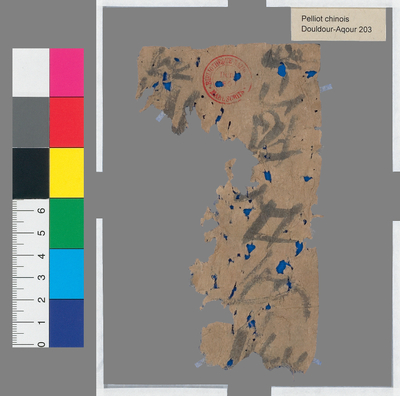The height and width of the screenshot is (396, 400).
Task: Click the bottom ink strokes on fragment
Action: tap(267, 350)
